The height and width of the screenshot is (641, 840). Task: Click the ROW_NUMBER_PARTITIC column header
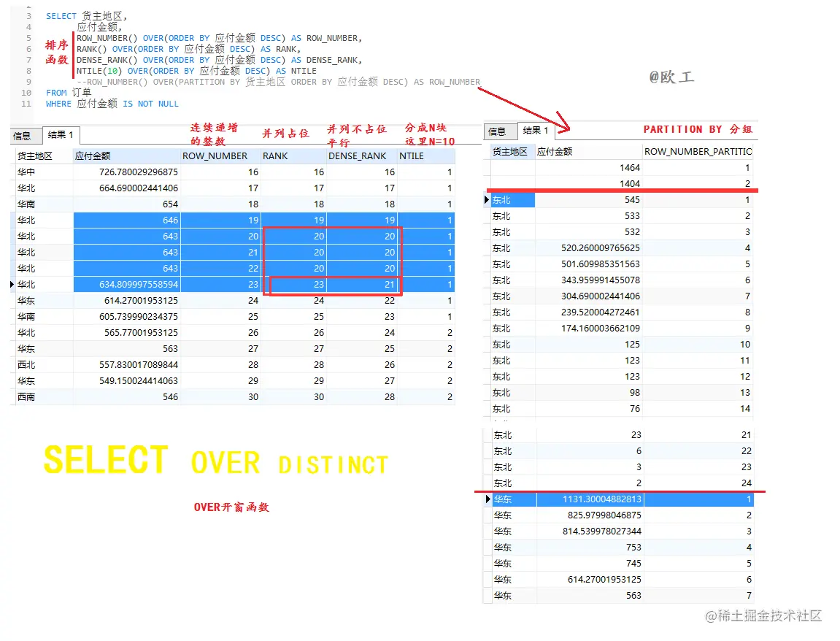click(698, 152)
